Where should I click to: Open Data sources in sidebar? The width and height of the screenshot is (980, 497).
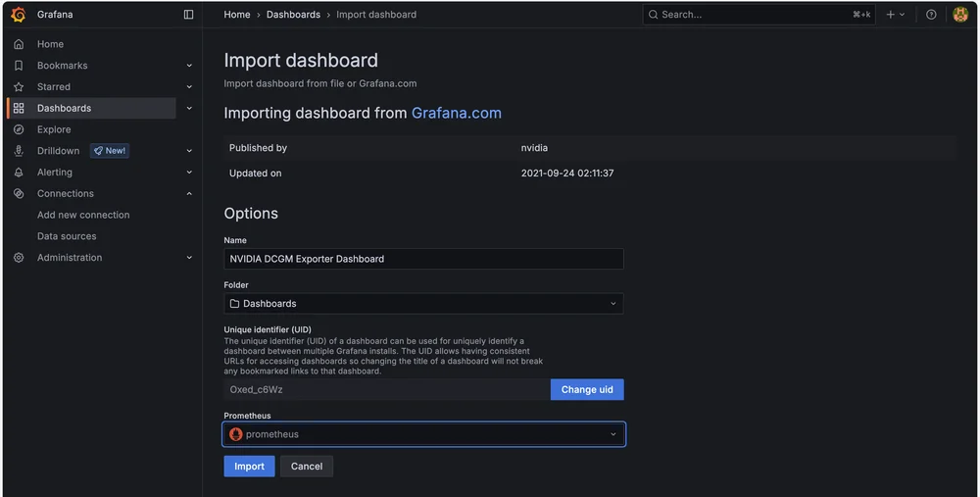67,236
